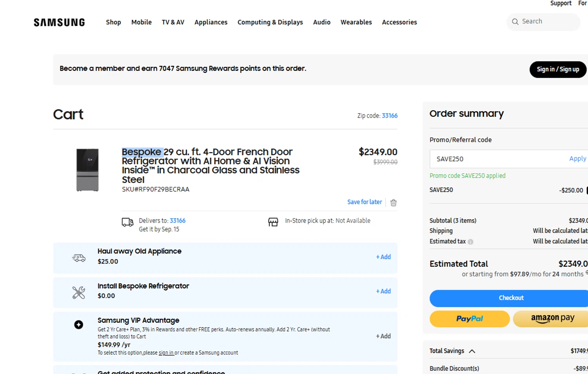Click the estimated tax info icon
The height and width of the screenshot is (374, 588).
click(x=470, y=242)
